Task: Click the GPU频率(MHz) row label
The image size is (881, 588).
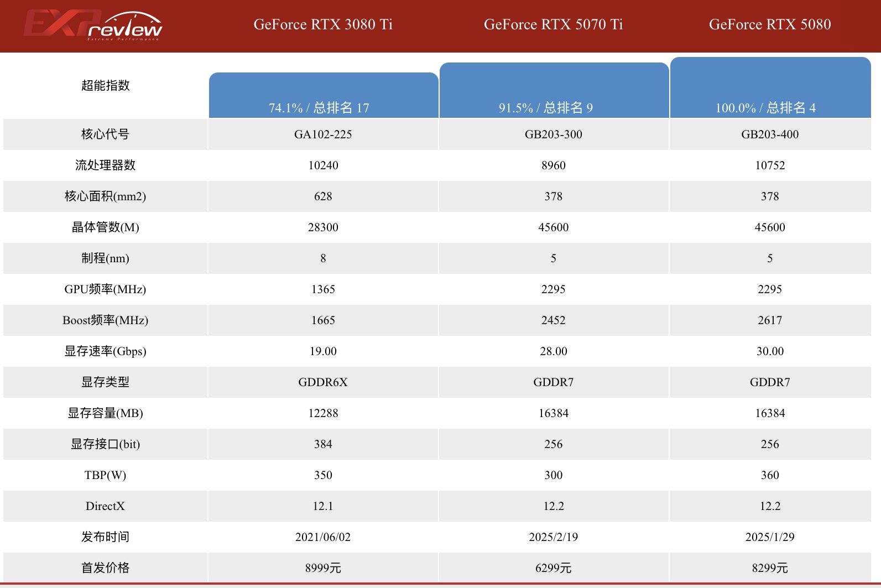Action: tap(105, 289)
